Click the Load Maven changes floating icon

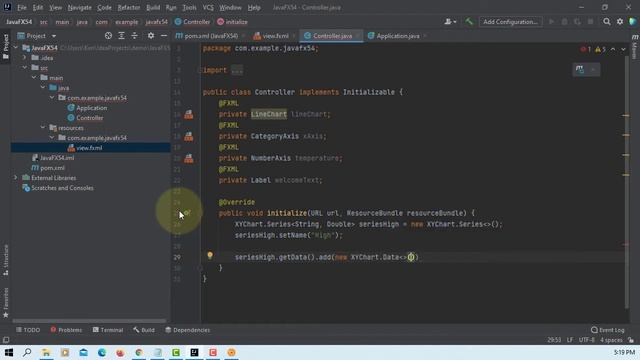coord(580,69)
